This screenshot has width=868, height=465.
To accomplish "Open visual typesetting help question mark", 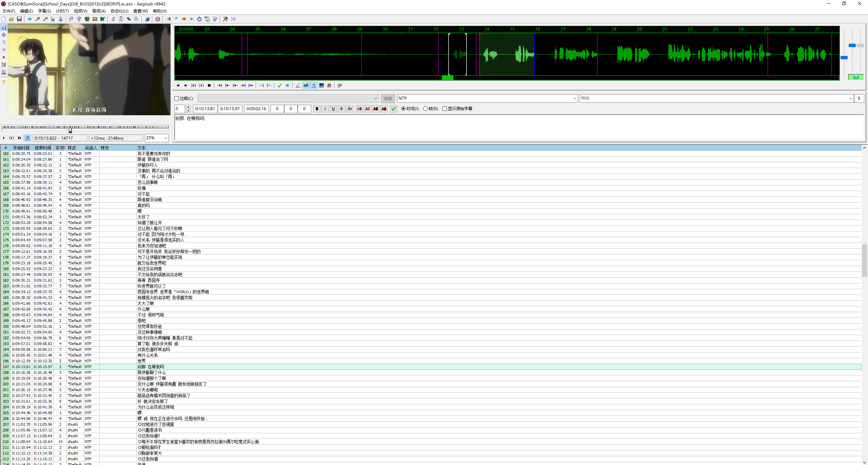I will (x=4, y=82).
